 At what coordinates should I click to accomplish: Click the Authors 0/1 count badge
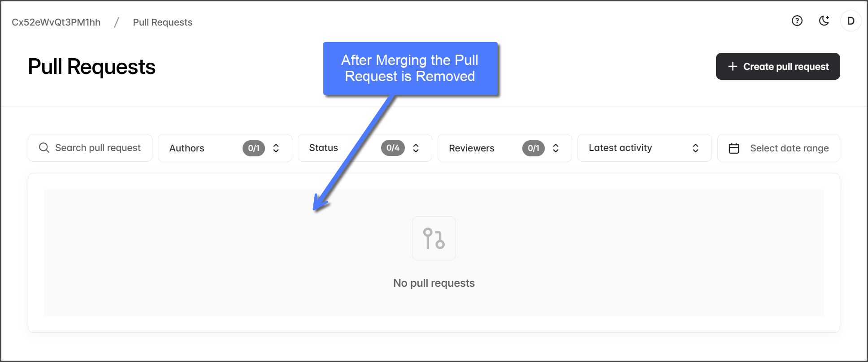[x=254, y=148]
